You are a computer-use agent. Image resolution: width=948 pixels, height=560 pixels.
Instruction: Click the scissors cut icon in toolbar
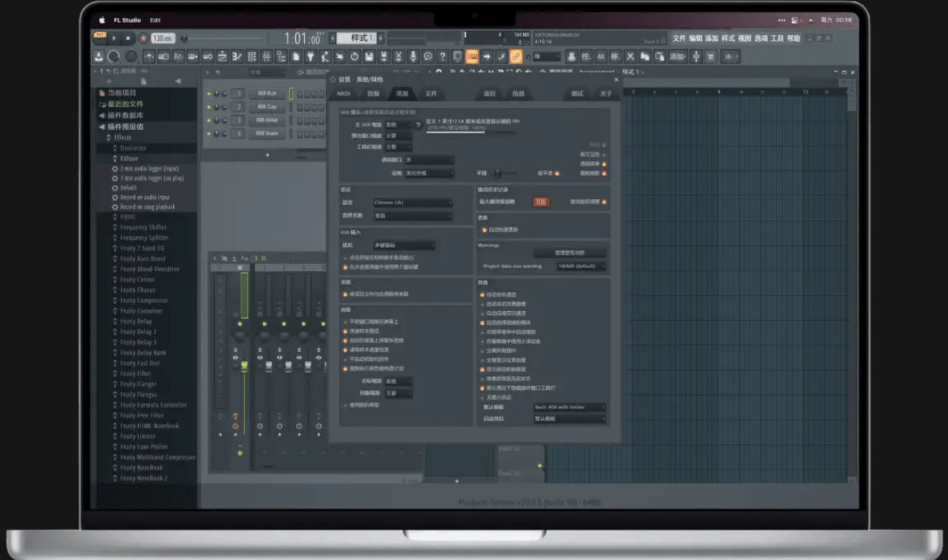point(398,56)
